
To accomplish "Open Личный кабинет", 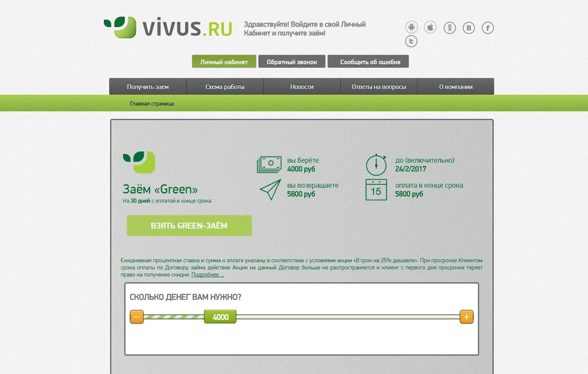I will pos(224,62).
